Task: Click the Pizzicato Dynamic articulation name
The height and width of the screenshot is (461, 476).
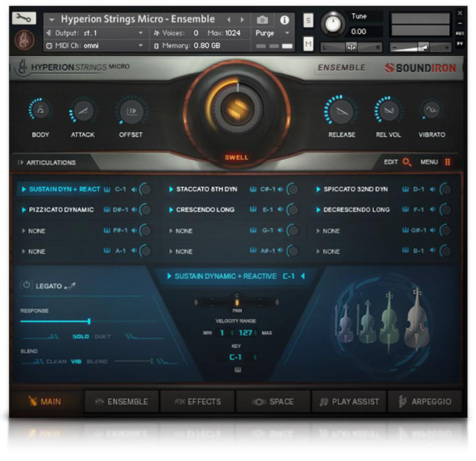Action: tap(61, 210)
